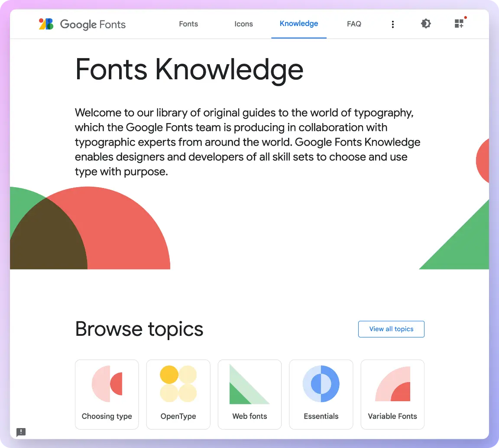The height and width of the screenshot is (448, 499).
Task: Click the welcome introduction paragraph
Action: pos(247,142)
